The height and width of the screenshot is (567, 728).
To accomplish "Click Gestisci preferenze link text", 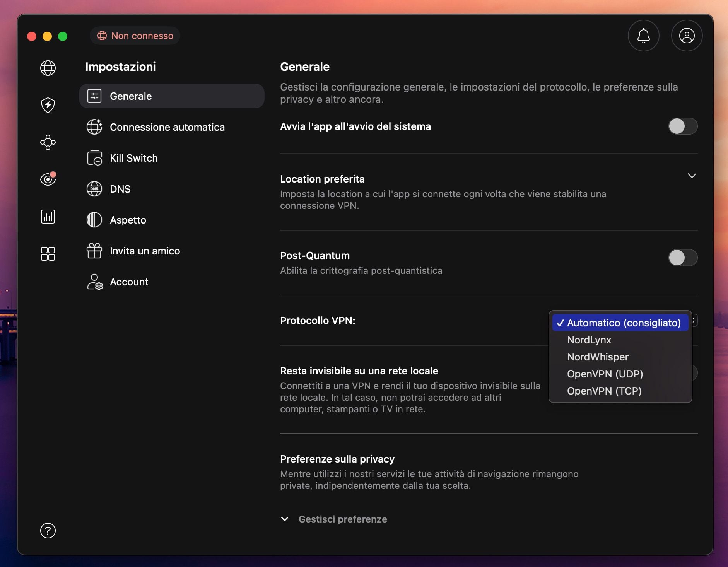I will [x=343, y=519].
